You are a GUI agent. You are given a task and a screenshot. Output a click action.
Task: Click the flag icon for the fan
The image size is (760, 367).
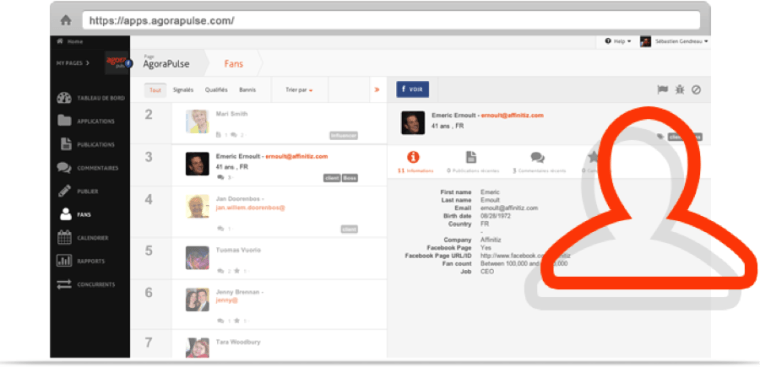point(663,90)
